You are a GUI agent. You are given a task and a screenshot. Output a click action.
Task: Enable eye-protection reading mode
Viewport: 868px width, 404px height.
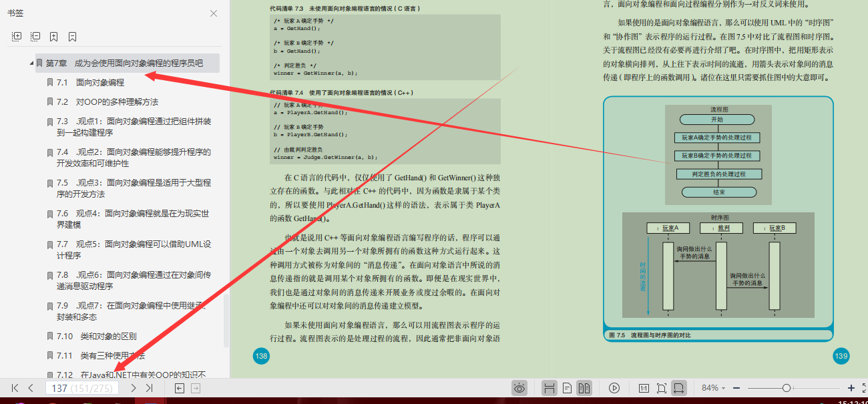click(x=519, y=387)
